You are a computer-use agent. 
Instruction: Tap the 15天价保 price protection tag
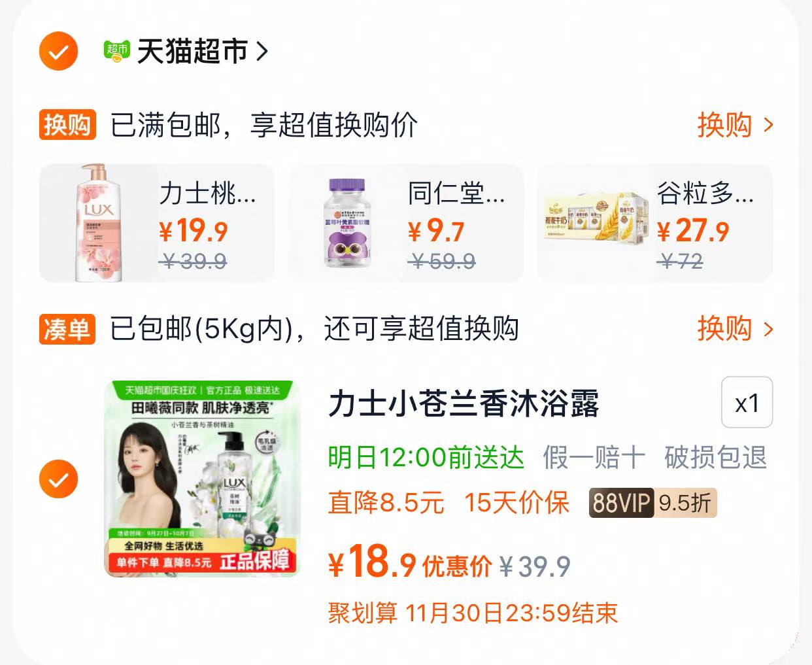pyautogui.click(x=516, y=503)
